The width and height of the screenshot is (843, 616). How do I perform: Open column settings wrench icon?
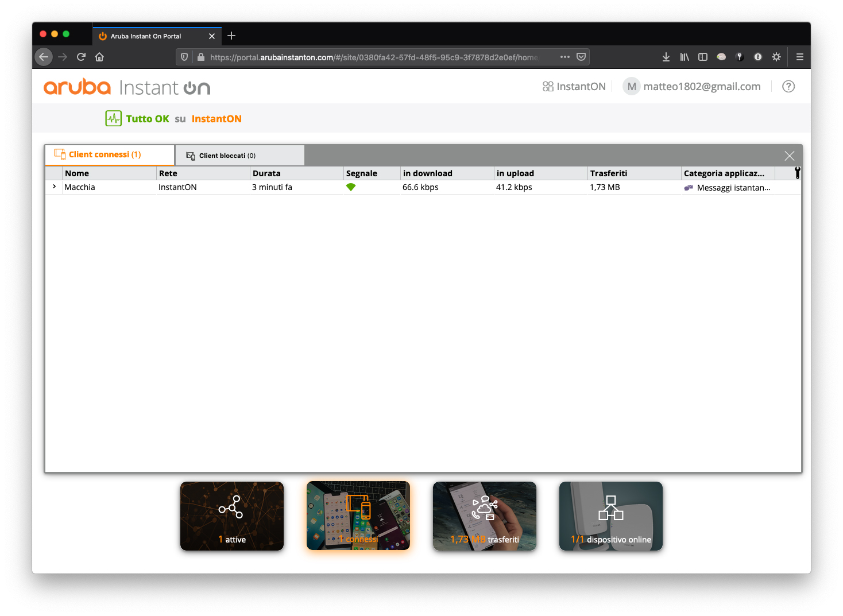pyautogui.click(x=797, y=172)
